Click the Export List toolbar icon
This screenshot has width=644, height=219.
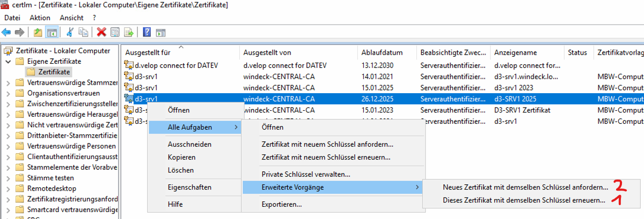(129, 32)
